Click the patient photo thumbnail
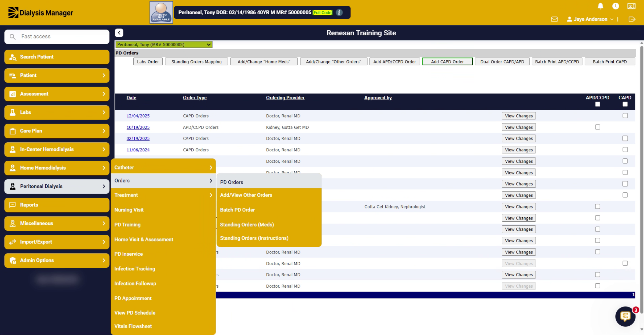 pos(161,12)
